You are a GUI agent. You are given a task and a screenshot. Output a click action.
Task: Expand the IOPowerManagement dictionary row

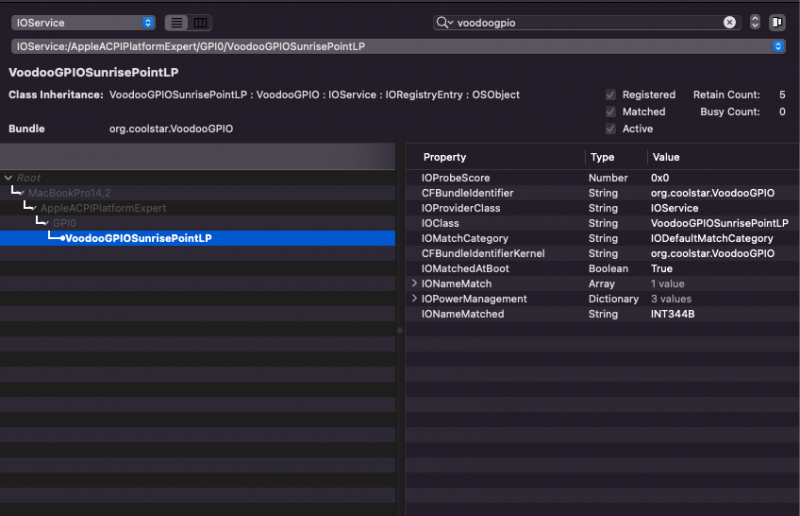pos(414,299)
